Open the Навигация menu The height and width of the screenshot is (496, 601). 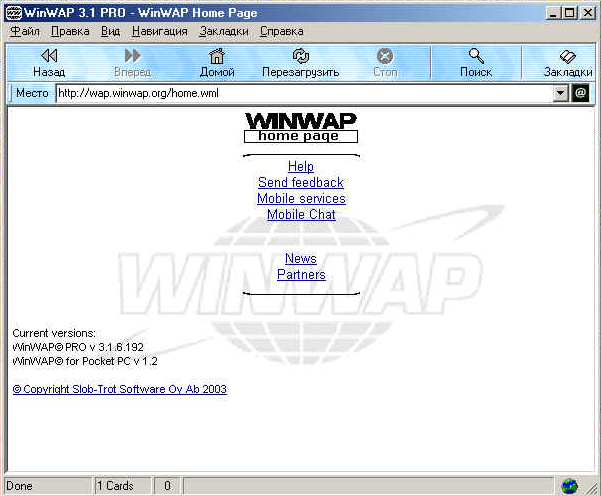(159, 31)
